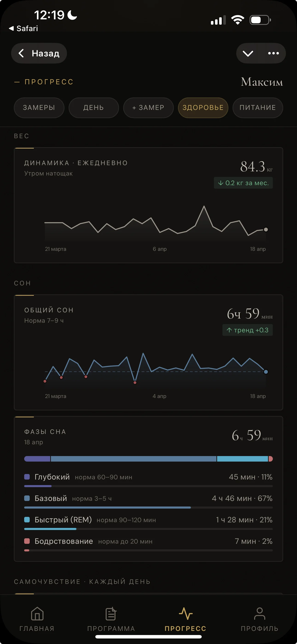Tap the home icon labeled ГЛАВНАЯ
Image resolution: width=297 pixels, height=644 pixels.
37,614
